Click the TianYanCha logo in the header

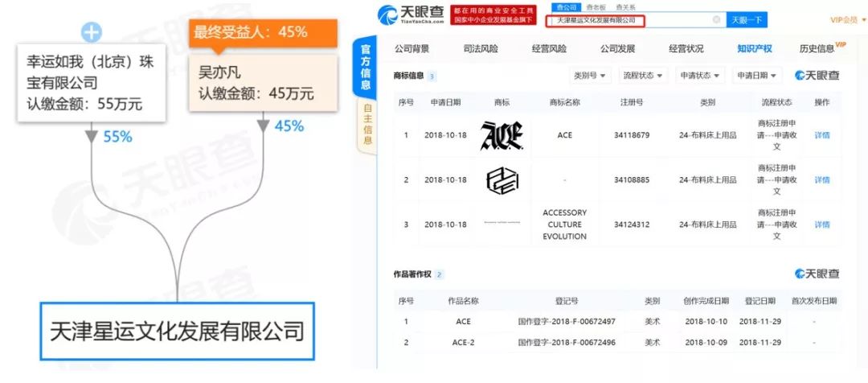(x=411, y=14)
